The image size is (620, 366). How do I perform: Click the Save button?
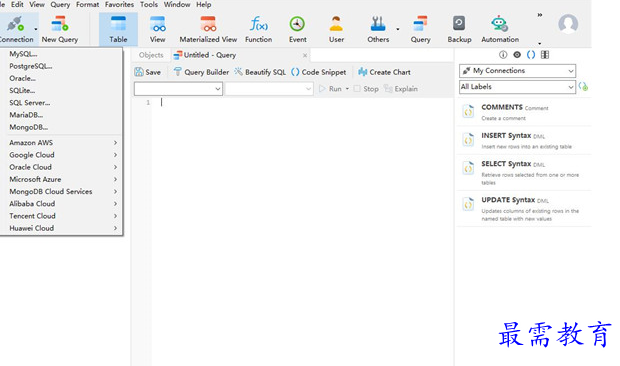coord(147,72)
